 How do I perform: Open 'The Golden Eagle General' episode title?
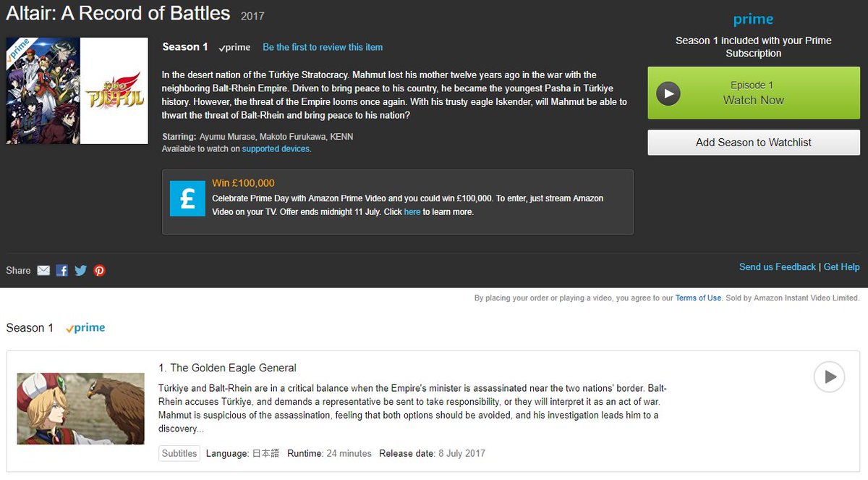(227, 368)
